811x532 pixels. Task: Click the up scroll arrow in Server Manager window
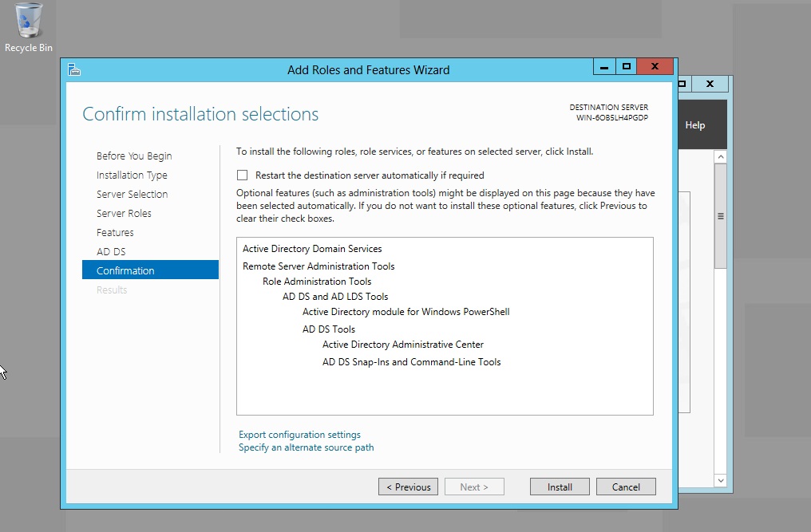click(721, 156)
